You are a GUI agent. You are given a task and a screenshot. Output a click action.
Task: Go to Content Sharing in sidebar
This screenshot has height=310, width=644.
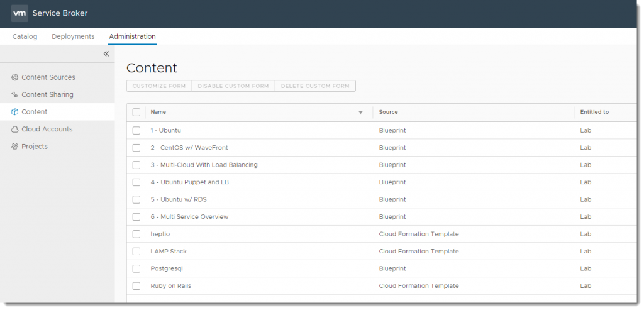47,94
